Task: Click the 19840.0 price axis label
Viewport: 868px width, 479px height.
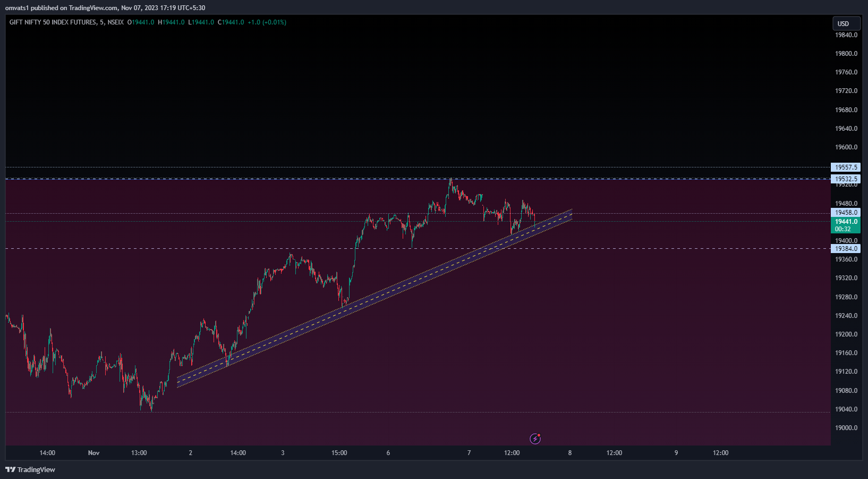Action: tap(846, 35)
